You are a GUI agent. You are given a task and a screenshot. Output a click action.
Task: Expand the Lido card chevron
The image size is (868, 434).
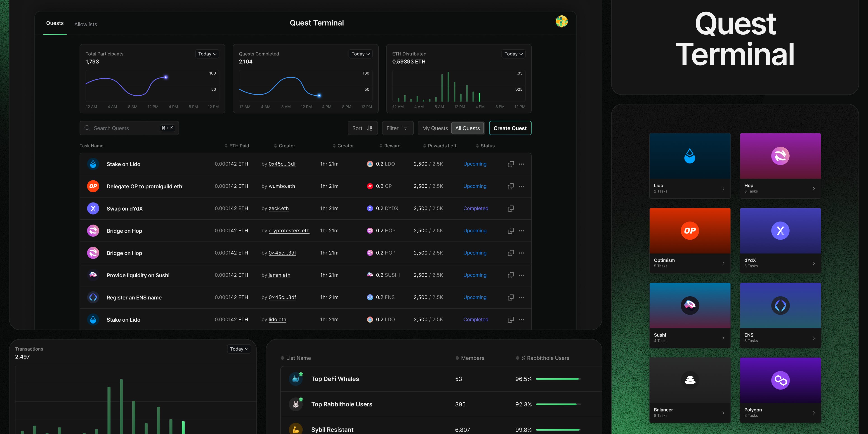723,189
